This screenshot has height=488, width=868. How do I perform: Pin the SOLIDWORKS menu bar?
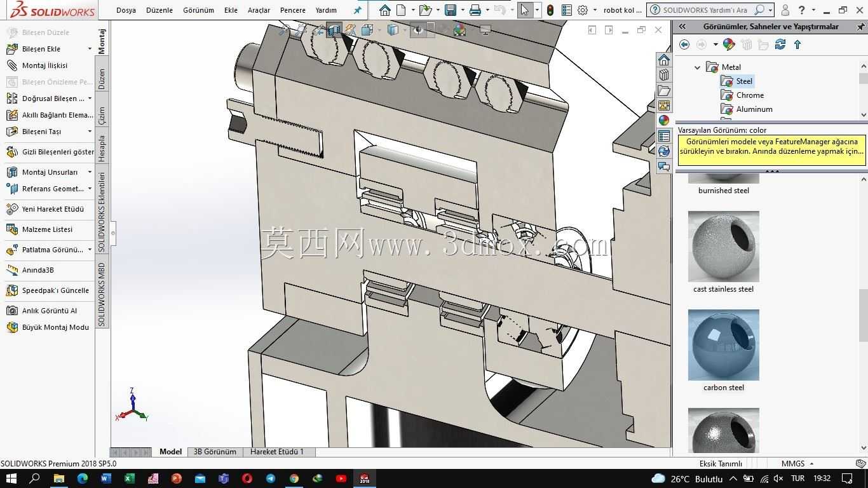coord(358,10)
